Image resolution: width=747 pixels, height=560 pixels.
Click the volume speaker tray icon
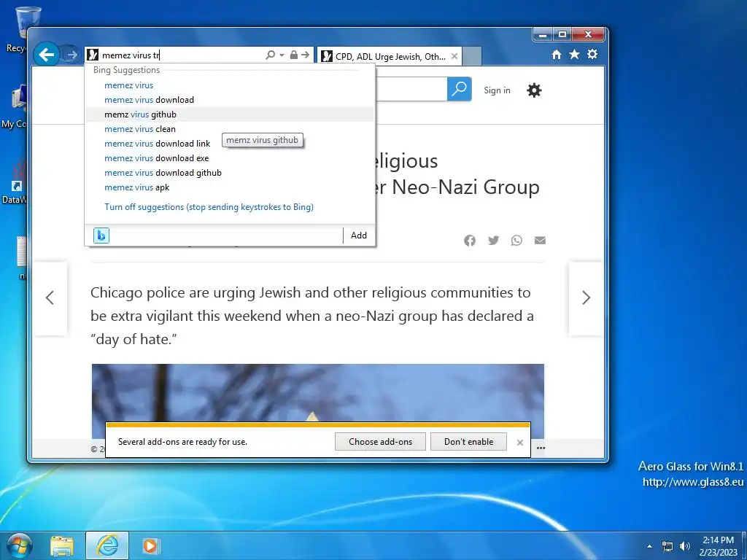[x=684, y=546]
